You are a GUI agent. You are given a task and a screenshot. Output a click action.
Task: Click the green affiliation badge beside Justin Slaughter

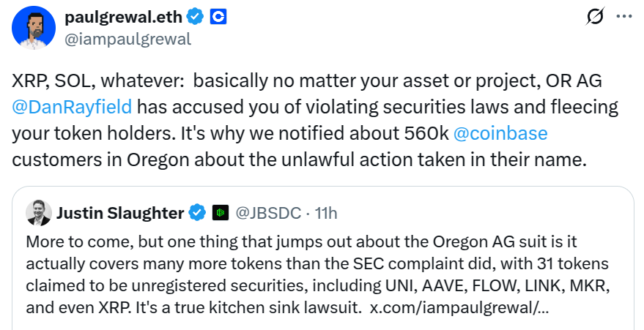(219, 213)
